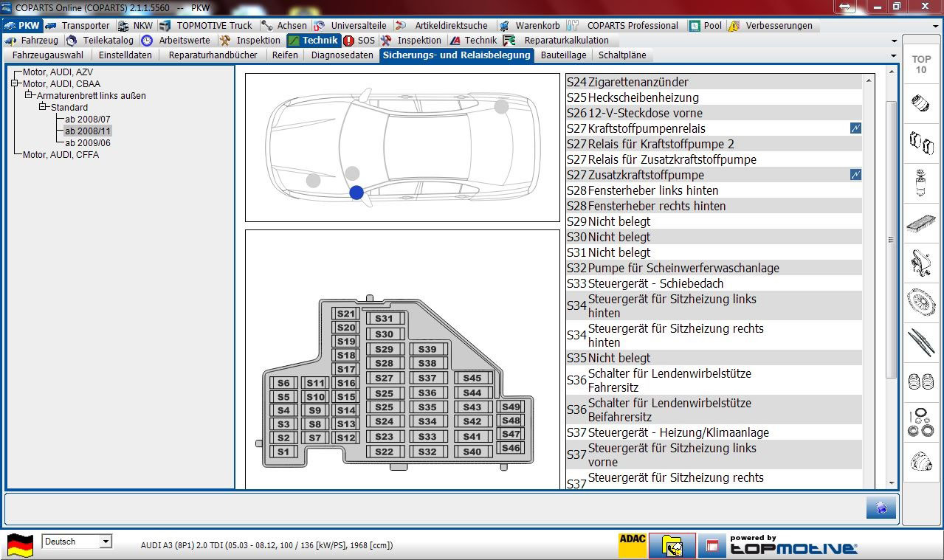The height and width of the screenshot is (560, 944).
Task: Open the Warenkorb shopping cart
Action: (x=529, y=25)
